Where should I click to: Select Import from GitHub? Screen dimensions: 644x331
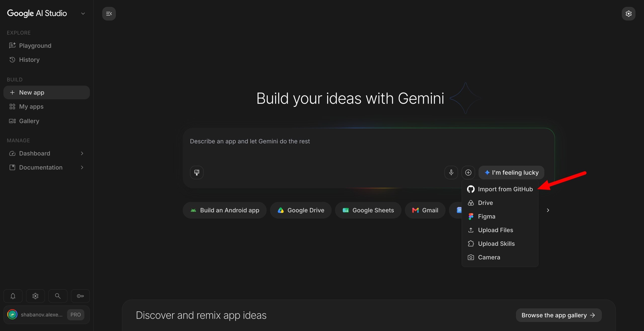(500, 189)
